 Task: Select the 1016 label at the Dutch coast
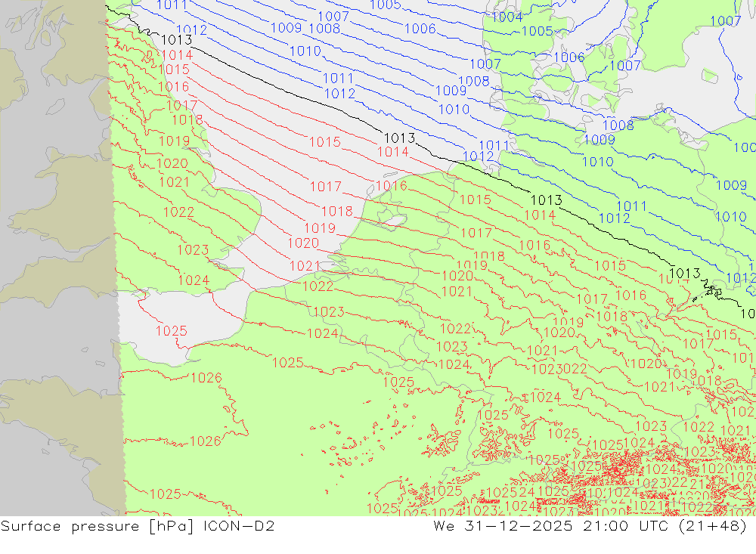click(392, 186)
